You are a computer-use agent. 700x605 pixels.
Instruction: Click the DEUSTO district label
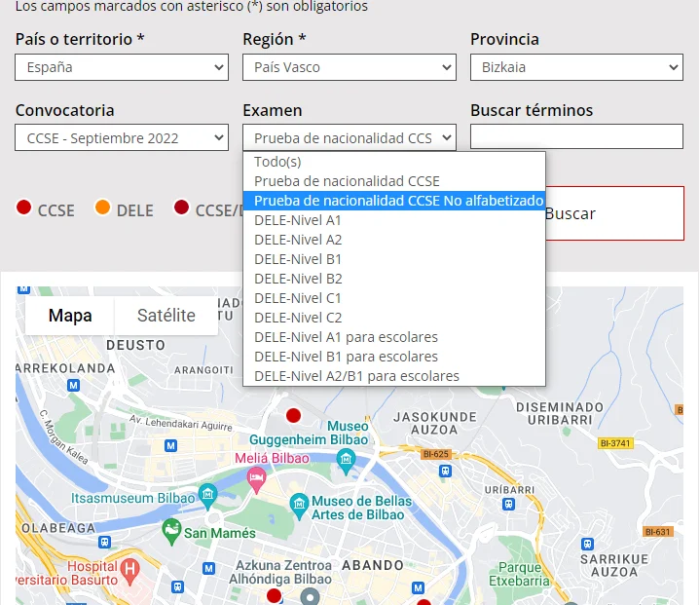135,346
